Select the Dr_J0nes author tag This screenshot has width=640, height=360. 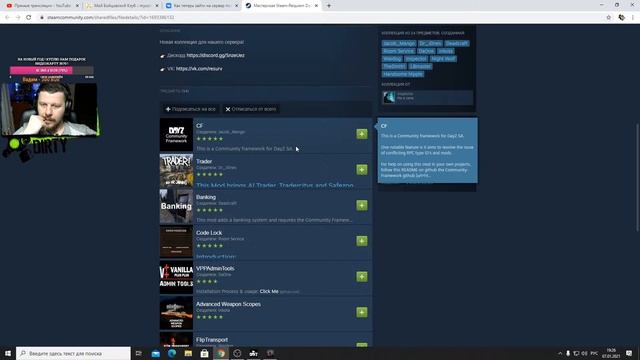(430, 43)
